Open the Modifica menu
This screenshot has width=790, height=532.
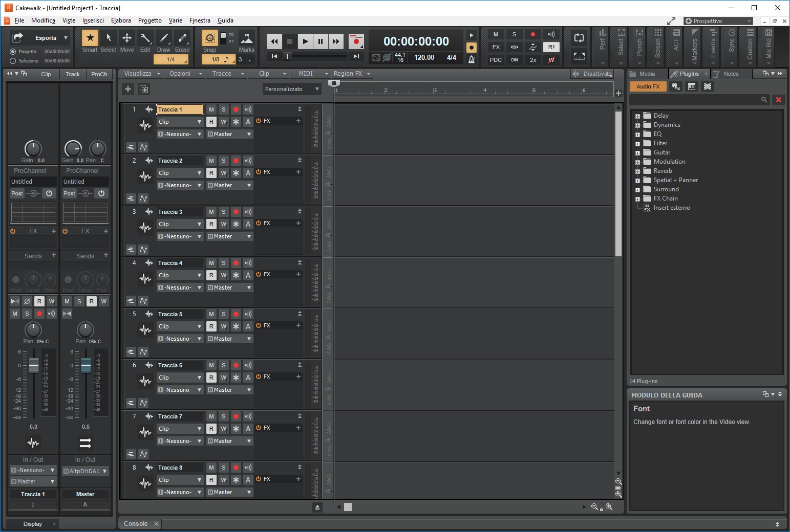(x=43, y=20)
